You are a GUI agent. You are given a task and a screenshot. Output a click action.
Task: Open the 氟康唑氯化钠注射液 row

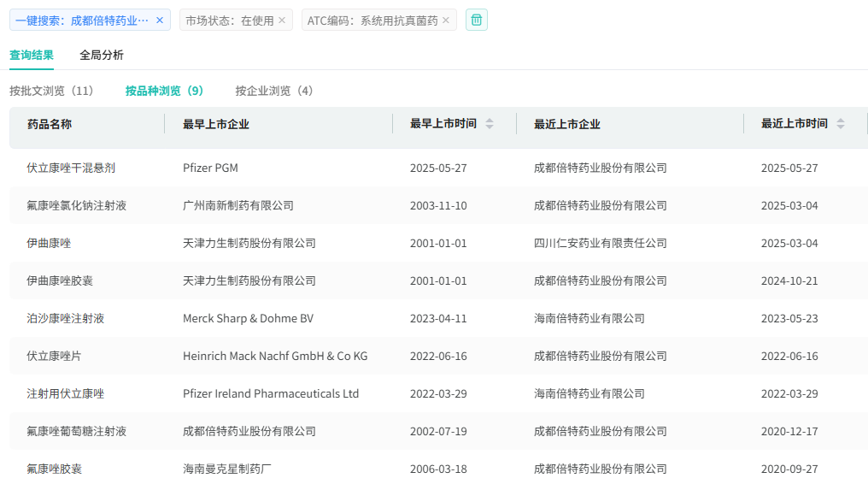76,205
